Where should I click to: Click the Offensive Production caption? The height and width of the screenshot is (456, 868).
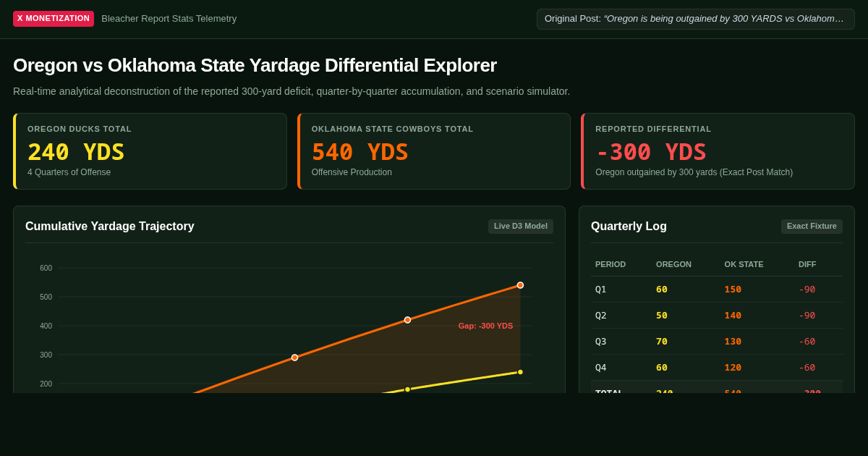[x=352, y=172]
